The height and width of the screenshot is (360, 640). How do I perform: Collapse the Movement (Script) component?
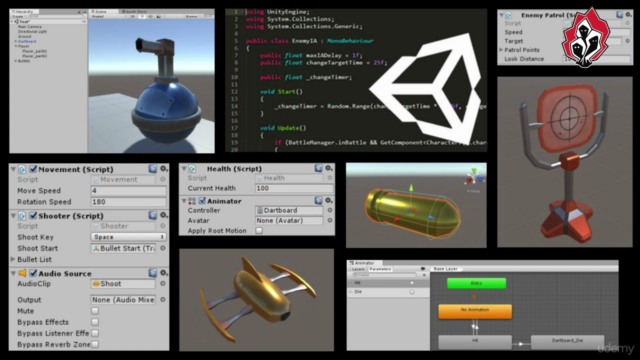[13, 169]
